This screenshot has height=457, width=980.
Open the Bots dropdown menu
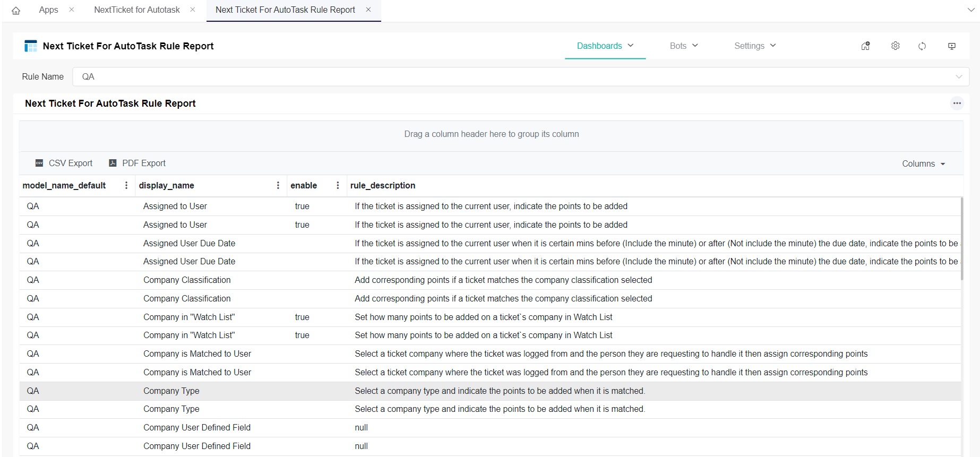coord(684,46)
